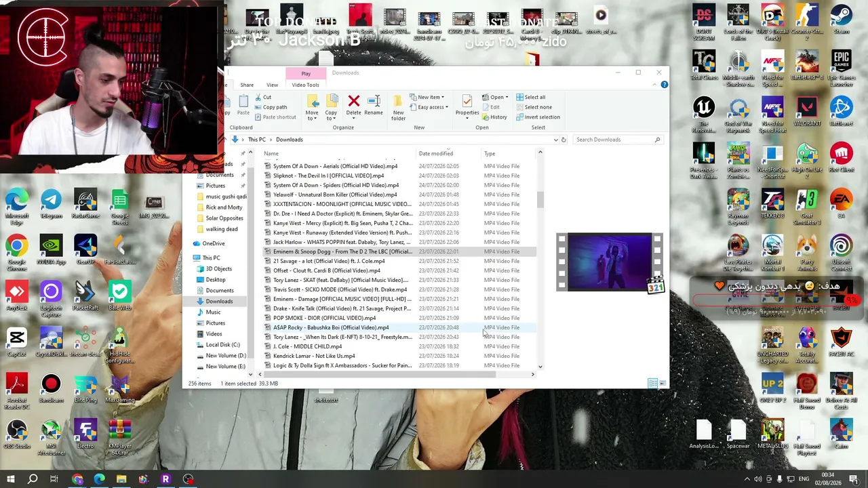
Task: Open AnyDesk desktop shortcut
Action: coord(17,297)
